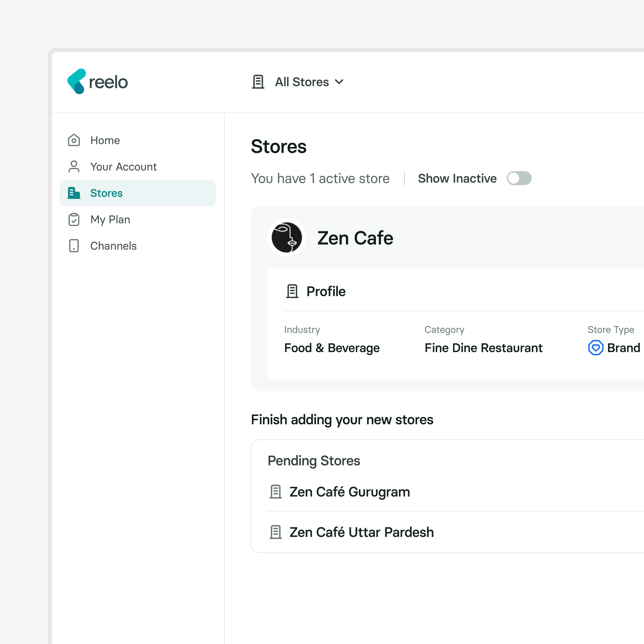Screen dimensions: 644x644
Task: Toggle the Show Inactive switch
Action: tap(519, 178)
